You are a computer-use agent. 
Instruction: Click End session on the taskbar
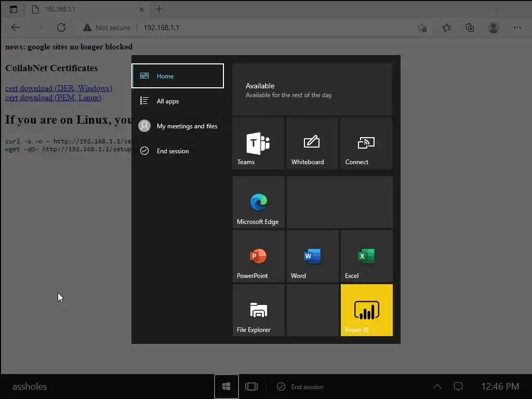(300, 387)
